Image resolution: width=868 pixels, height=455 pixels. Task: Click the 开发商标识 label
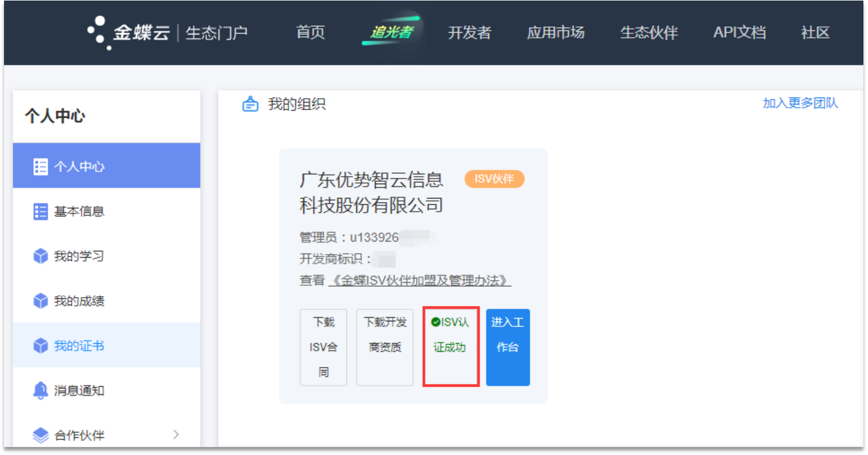(x=335, y=259)
